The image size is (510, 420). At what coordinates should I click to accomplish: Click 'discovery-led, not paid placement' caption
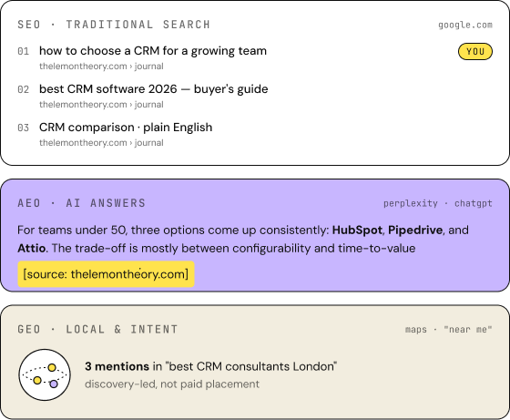172,384
